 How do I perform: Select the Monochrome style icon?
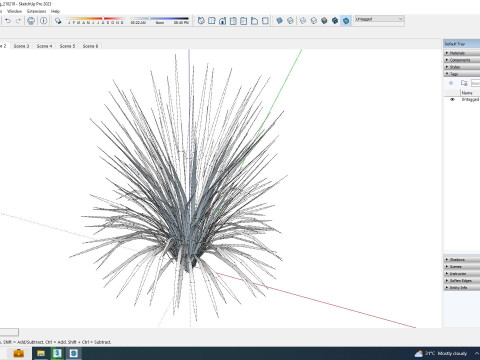point(346,21)
